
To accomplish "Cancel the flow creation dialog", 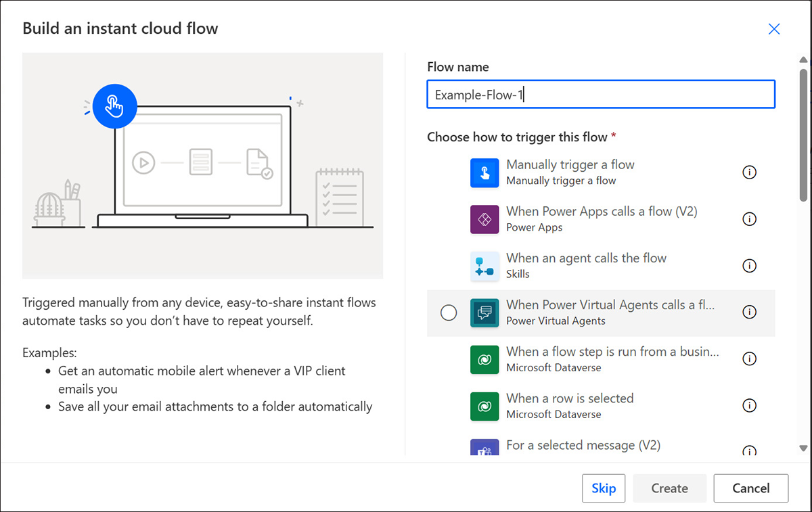I will pos(750,488).
